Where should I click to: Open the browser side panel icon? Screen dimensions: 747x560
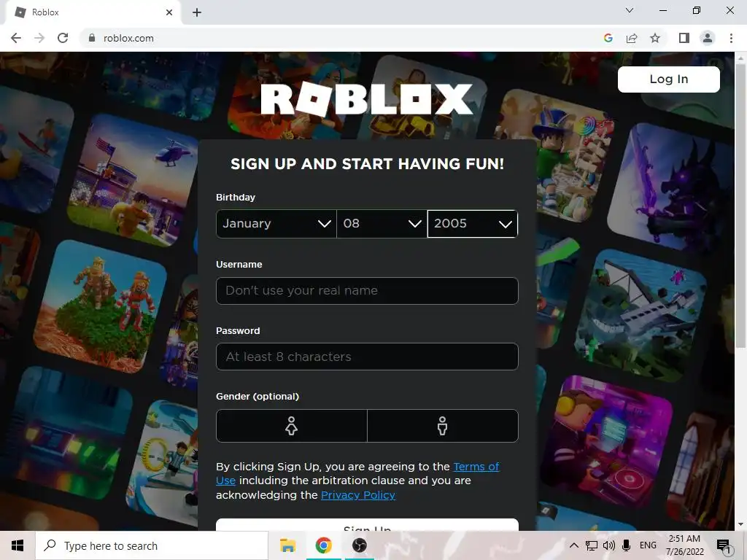(684, 38)
